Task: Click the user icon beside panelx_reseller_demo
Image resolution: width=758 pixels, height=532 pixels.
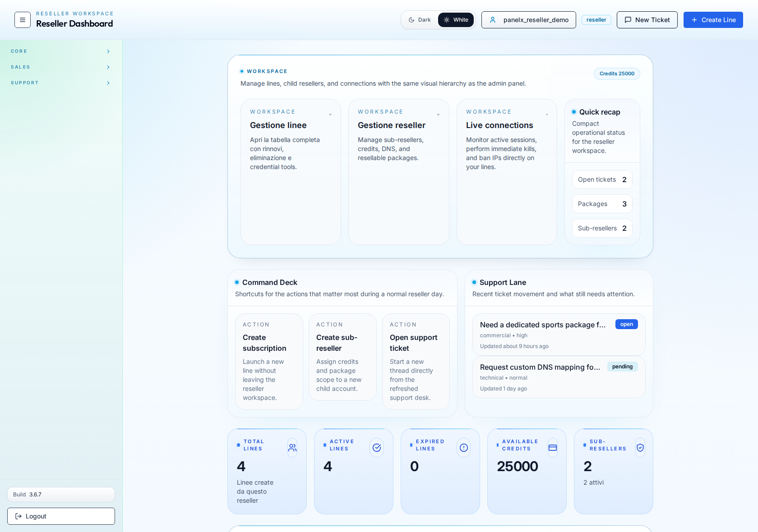Action: (x=493, y=20)
